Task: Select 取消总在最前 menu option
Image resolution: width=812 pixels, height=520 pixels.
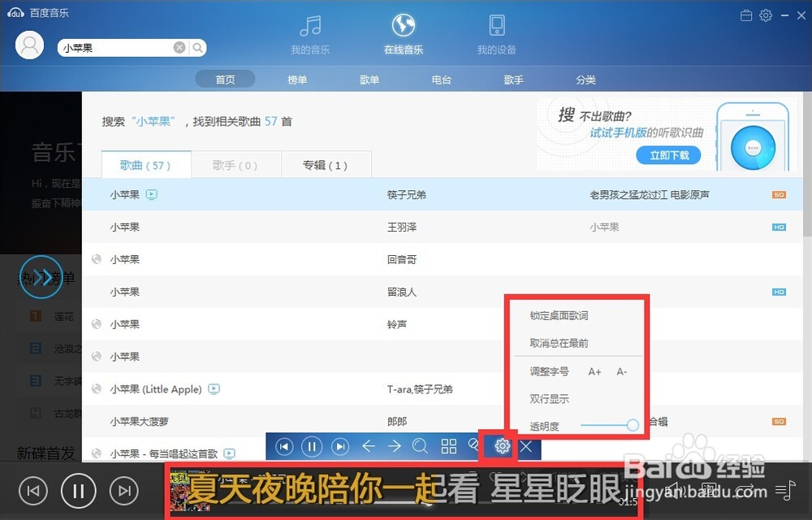Action: pyautogui.click(x=559, y=343)
